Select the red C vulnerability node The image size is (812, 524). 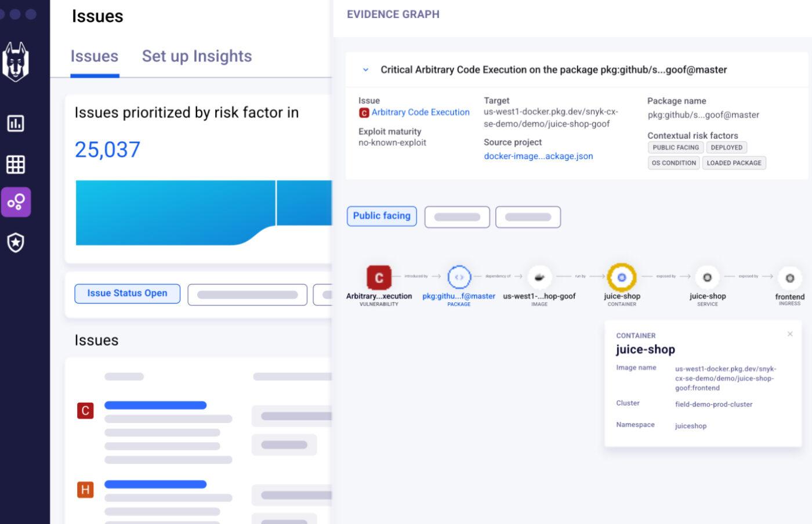[x=379, y=277]
